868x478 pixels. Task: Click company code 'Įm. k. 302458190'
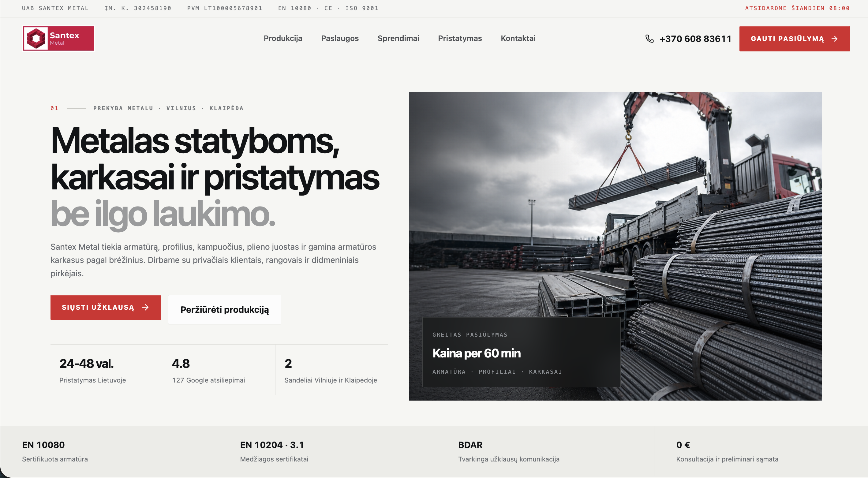(x=138, y=8)
